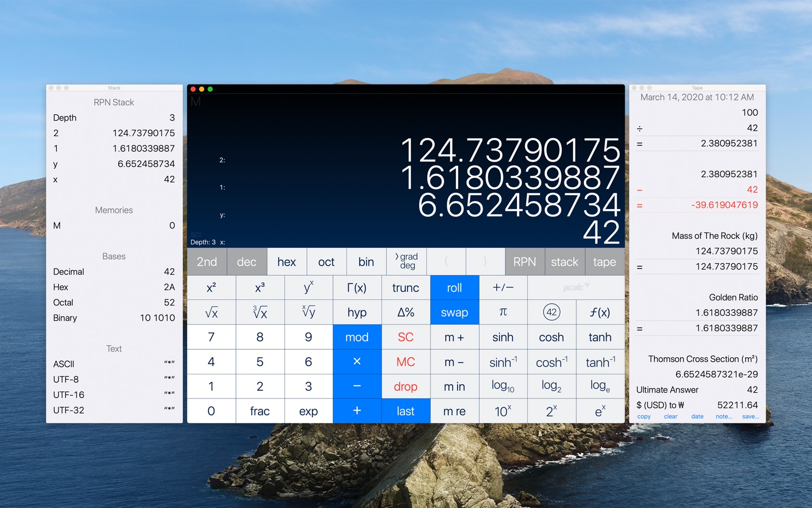Click the save... link in Tape window
Viewport: 812px width, 508px height.
751,416
